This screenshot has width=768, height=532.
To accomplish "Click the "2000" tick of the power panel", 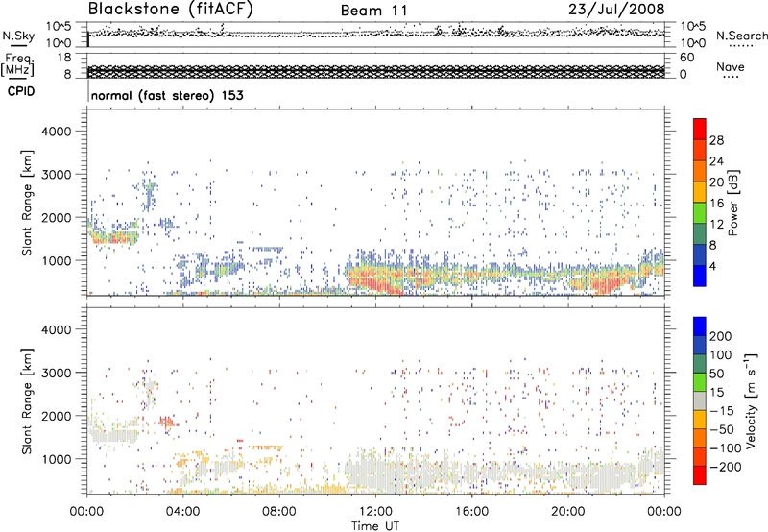I will tap(56, 217).
